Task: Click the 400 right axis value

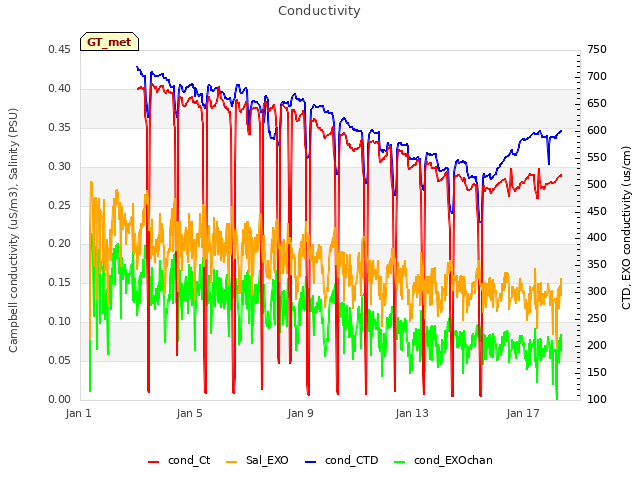Action: coord(597,238)
